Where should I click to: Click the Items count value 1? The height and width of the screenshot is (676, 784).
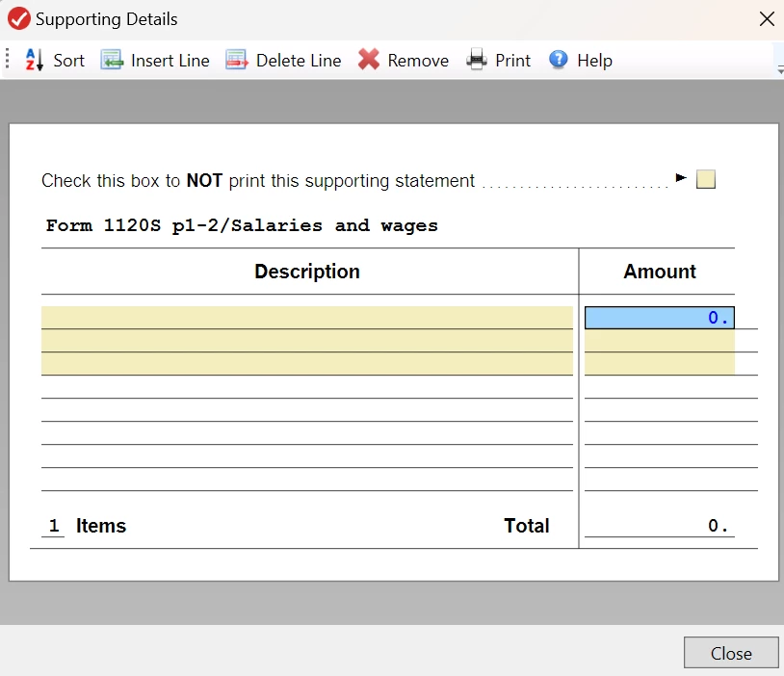pos(54,526)
